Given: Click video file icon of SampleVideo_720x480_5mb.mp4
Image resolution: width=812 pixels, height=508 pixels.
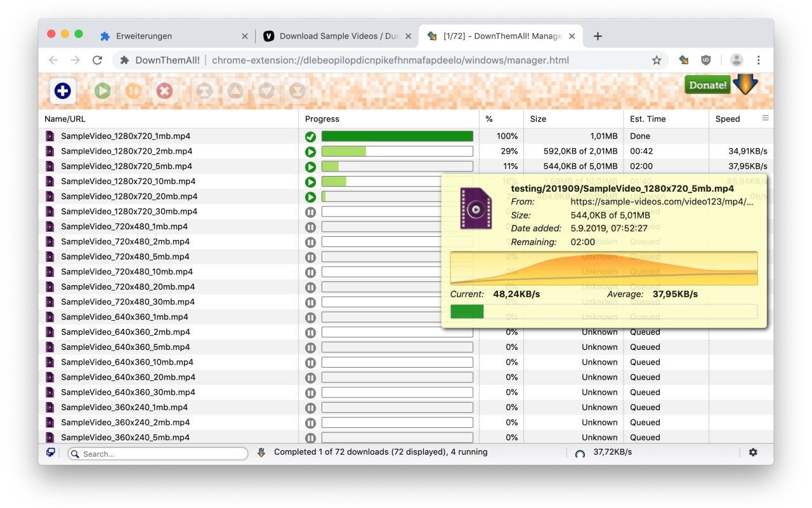Looking at the screenshot, I should click(x=50, y=257).
